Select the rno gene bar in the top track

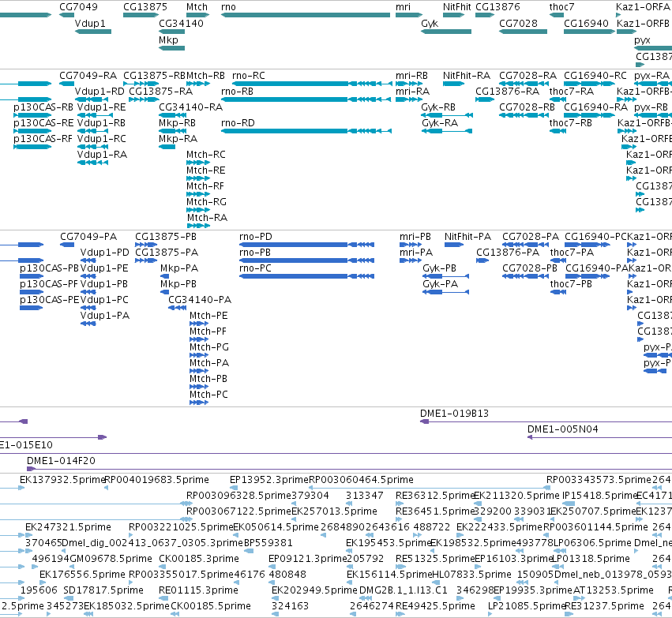pos(306,15)
